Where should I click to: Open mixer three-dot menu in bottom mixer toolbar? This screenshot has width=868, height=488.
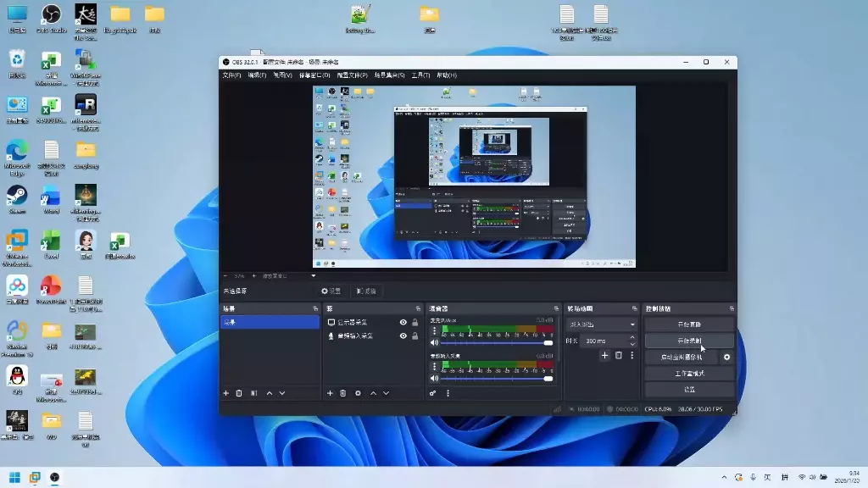click(448, 393)
